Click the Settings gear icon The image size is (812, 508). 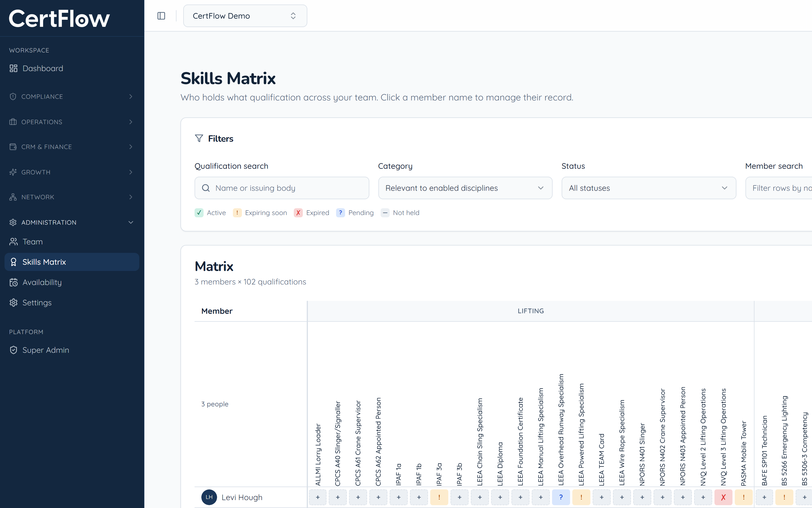pos(14,303)
